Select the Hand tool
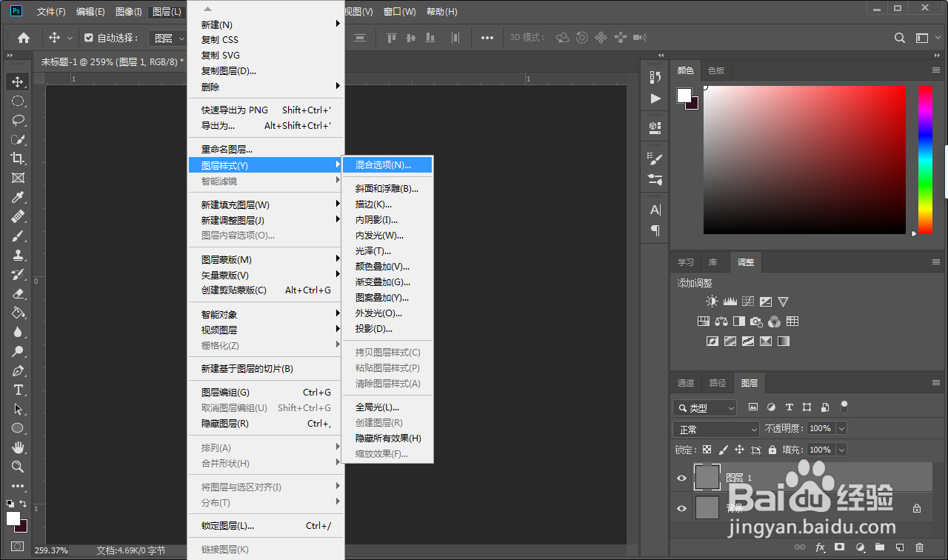 [18, 447]
